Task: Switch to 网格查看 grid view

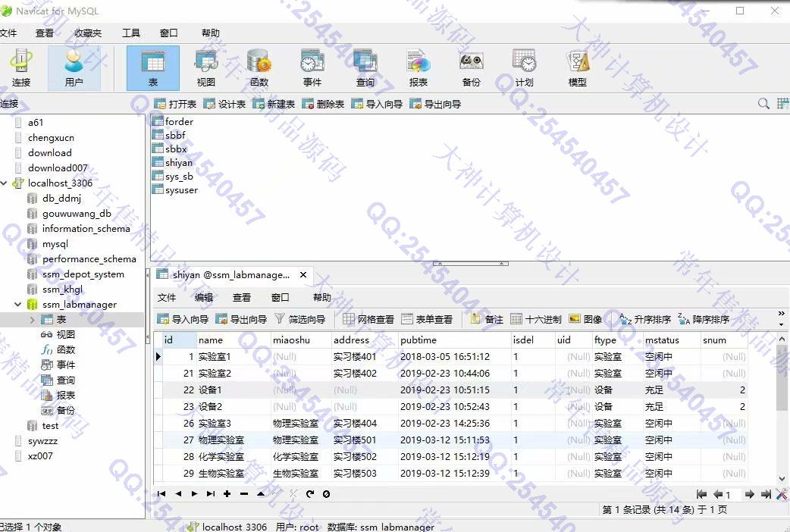Action: point(368,319)
